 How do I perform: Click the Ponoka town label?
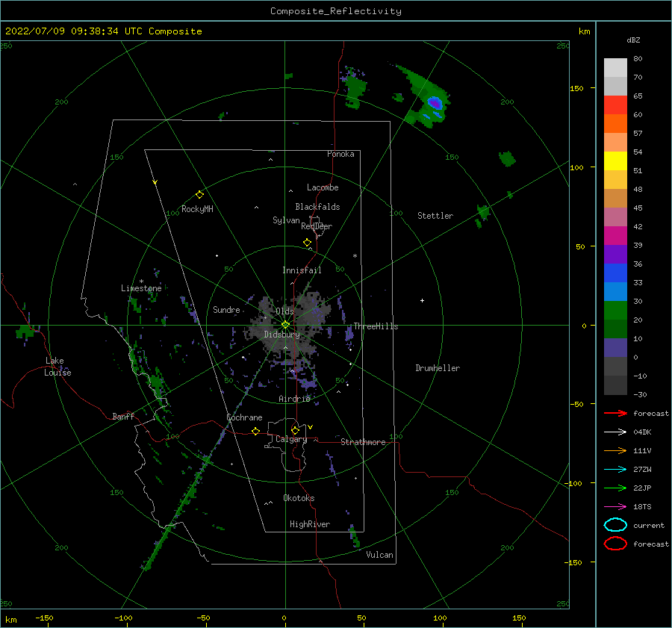pyautogui.click(x=340, y=154)
